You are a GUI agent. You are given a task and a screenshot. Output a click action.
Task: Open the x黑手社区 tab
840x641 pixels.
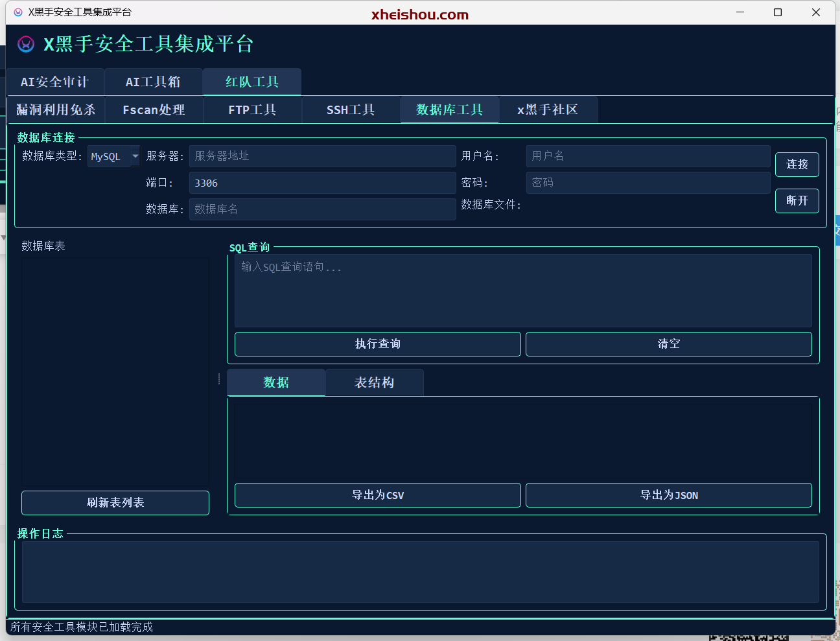[x=548, y=110]
